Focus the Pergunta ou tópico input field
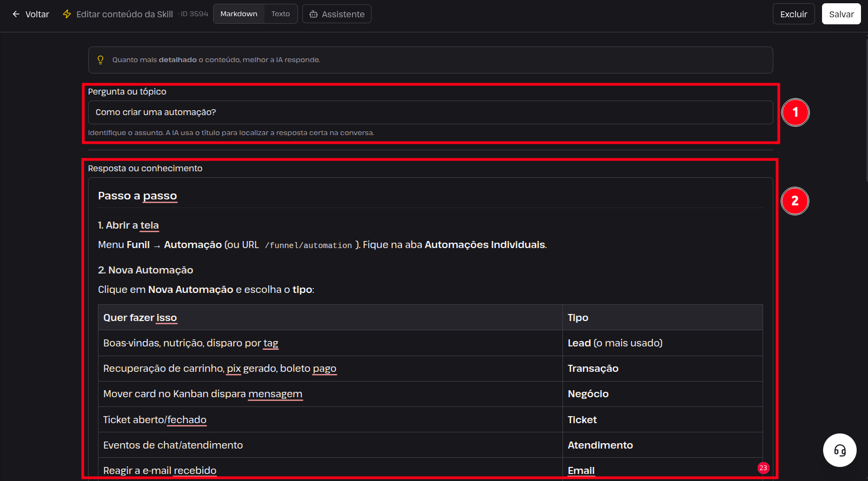Image resolution: width=868 pixels, height=481 pixels. [x=430, y=112]
